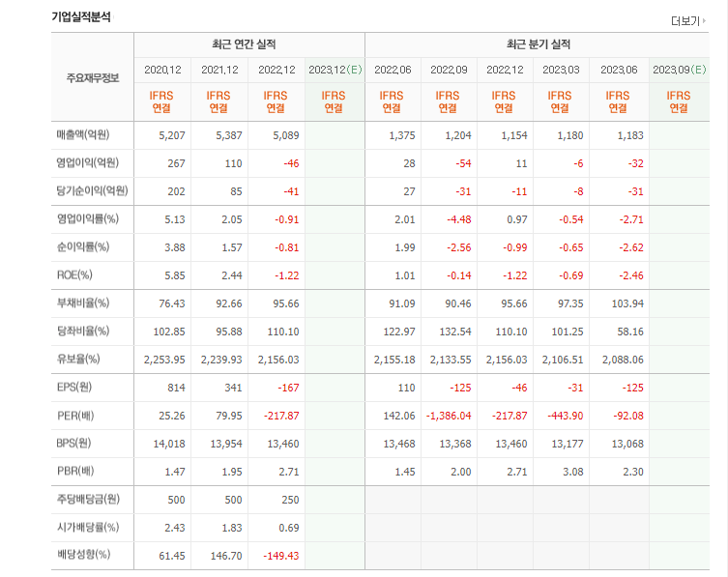This screenshot has height=577, width=728.
Task: Select the -149.43 payout ratio value
Action: (281, 556)
